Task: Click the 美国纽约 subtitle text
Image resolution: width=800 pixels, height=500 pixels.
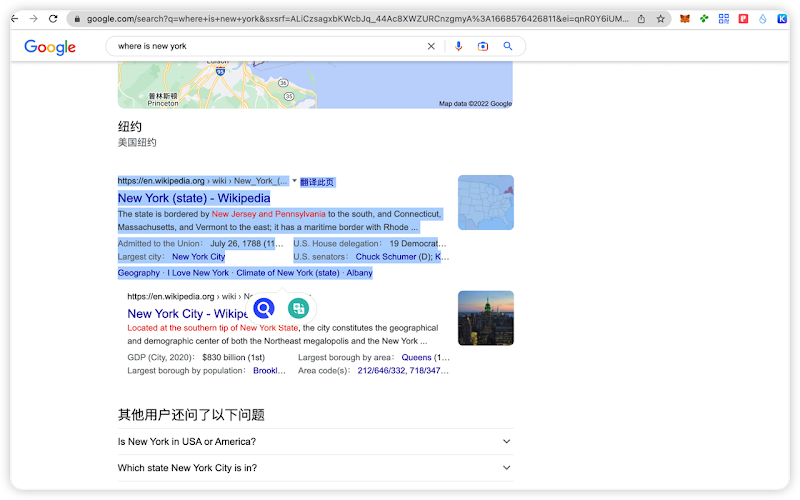Action: pos(137,142)
